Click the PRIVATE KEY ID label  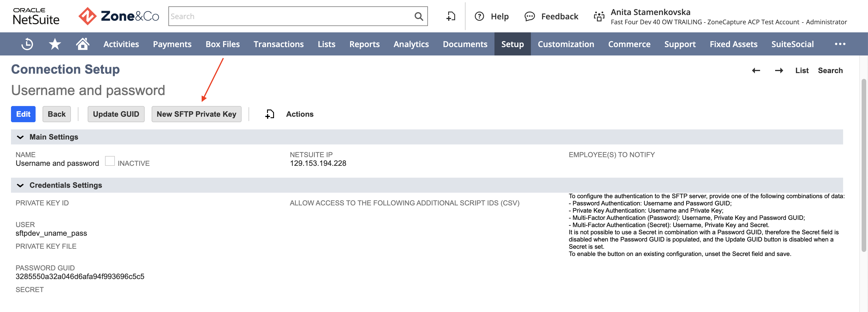[42, 203]
